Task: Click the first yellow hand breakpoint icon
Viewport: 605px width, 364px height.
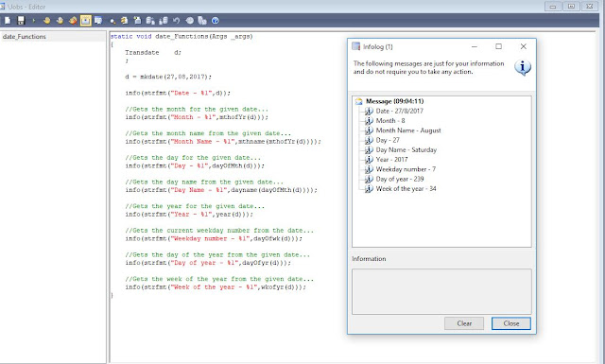Action: (46, 21)
